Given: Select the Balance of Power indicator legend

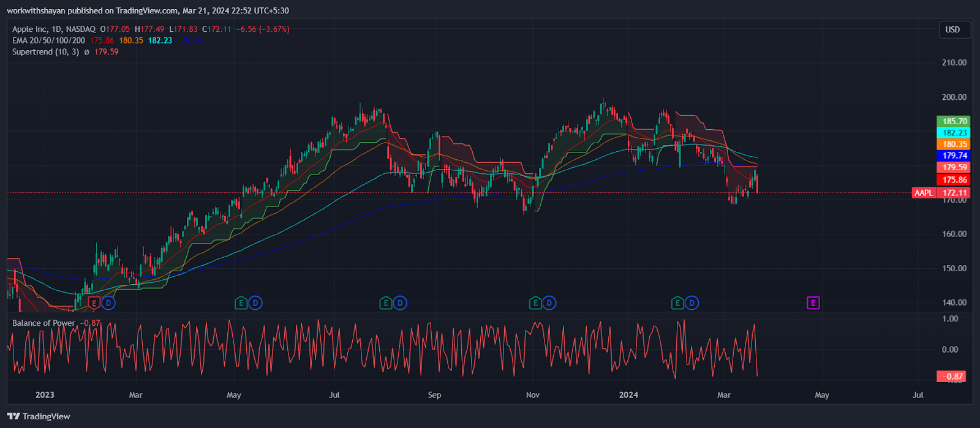Looking at the screenshot, I should [x=43, y=323].
